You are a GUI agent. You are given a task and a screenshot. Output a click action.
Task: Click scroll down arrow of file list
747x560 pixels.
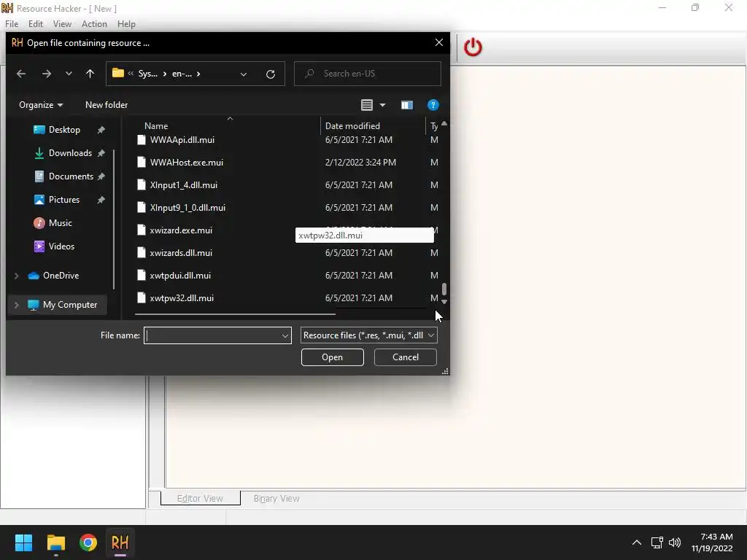(x=444, y=302)
